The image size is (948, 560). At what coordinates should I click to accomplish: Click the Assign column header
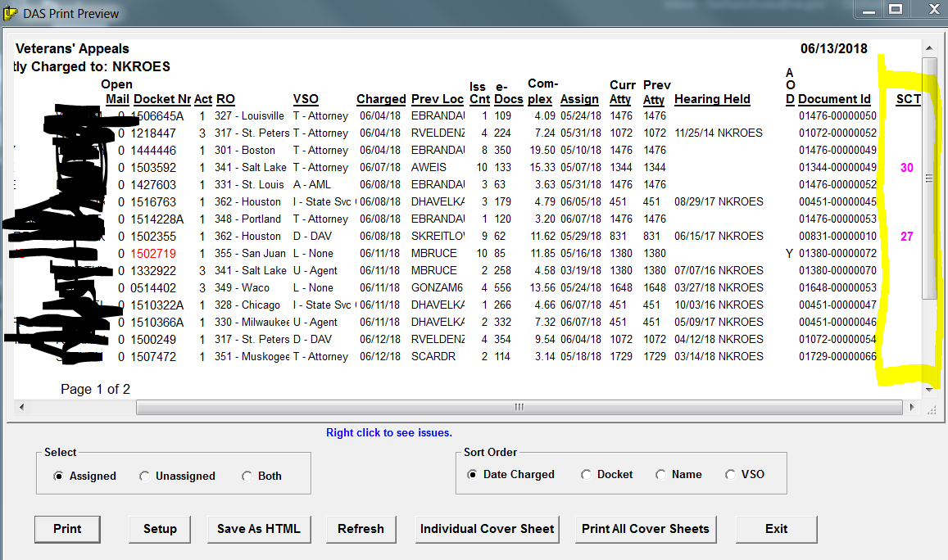579,99
